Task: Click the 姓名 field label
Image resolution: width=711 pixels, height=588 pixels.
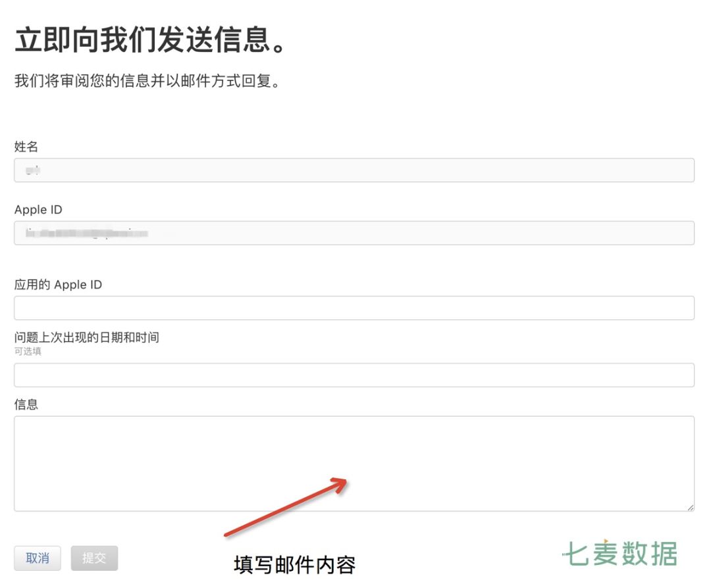Action: pyautogui.click(x=26, y=146)
